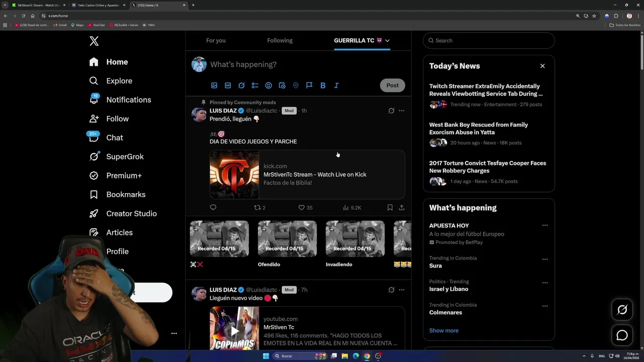This screenshot has height=362, width=644.
Task: Click the X logo in the sidebar
Action: (x=94, y=41)
